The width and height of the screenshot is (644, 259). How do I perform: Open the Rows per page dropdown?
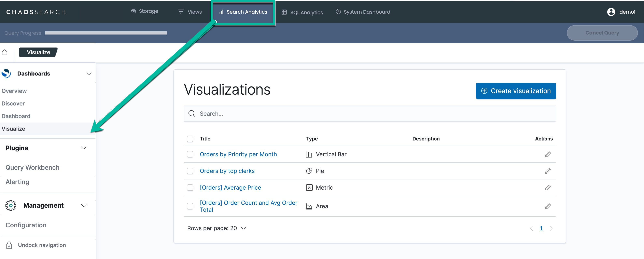[216, 228]
